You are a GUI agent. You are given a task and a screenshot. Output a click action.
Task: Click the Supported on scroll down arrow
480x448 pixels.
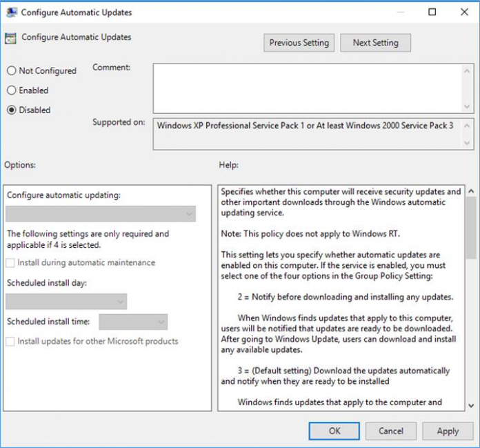467,143
